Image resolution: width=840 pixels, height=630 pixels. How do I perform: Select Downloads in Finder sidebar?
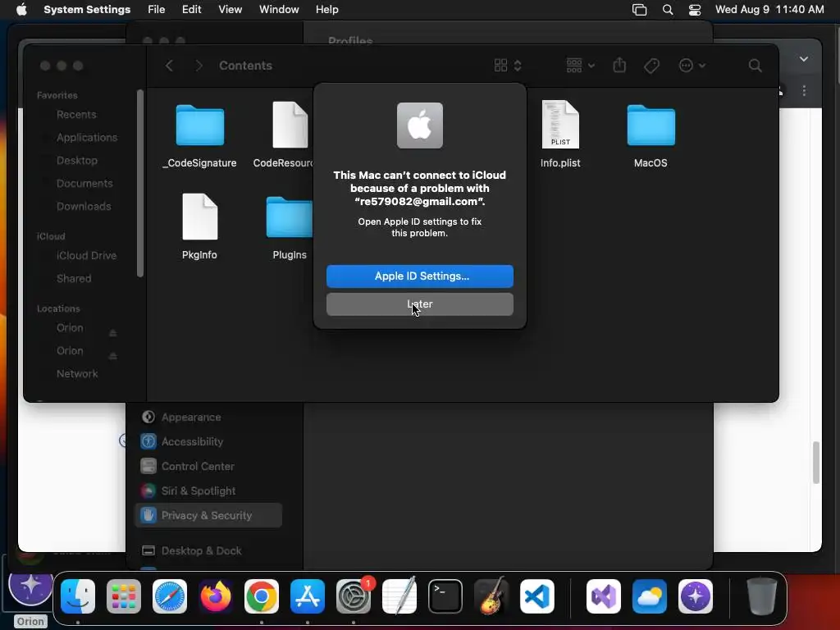point(84,207)
